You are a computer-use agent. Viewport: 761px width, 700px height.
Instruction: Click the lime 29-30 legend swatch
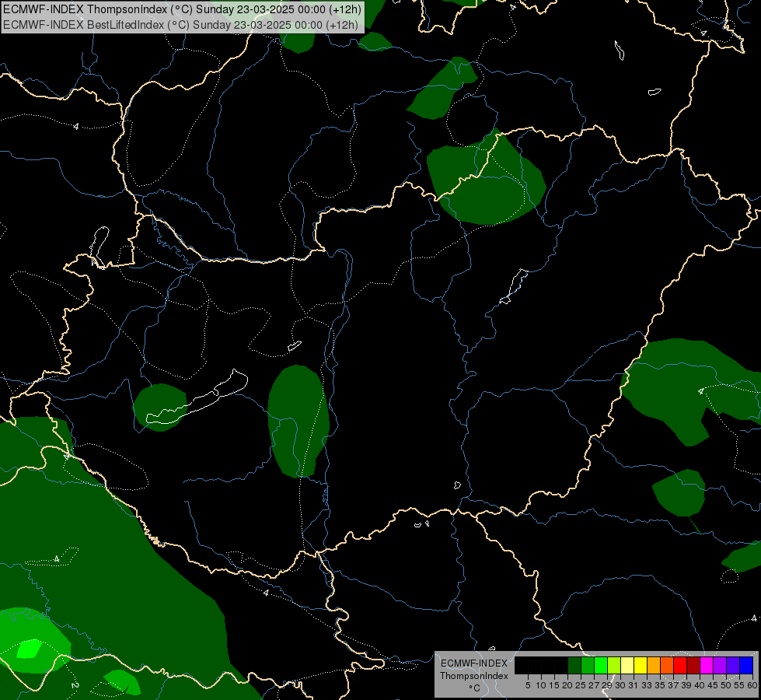pos(614,665)
